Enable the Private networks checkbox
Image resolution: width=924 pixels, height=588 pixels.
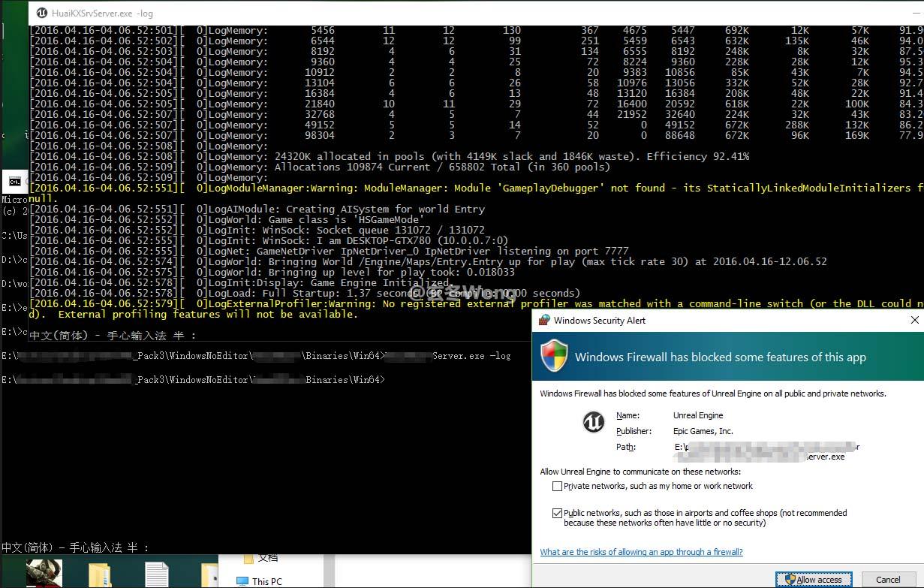click(558, 486)
